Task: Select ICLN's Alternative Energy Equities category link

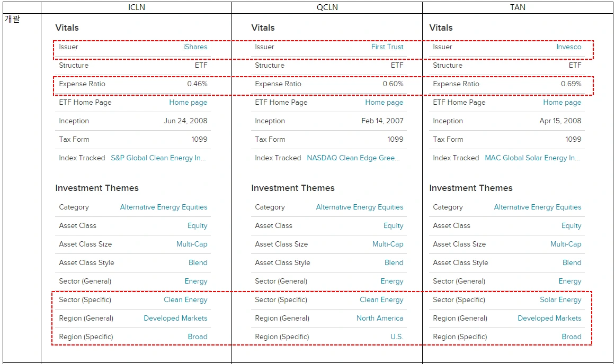Action: point(164,207)
